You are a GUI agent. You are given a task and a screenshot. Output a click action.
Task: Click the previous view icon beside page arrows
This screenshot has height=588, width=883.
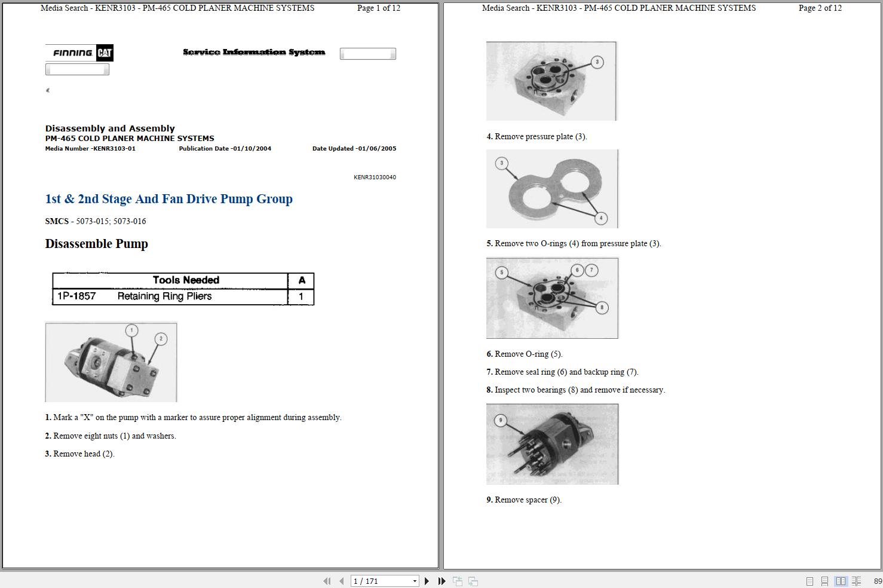pyautogui.click(x=458, y=580)
